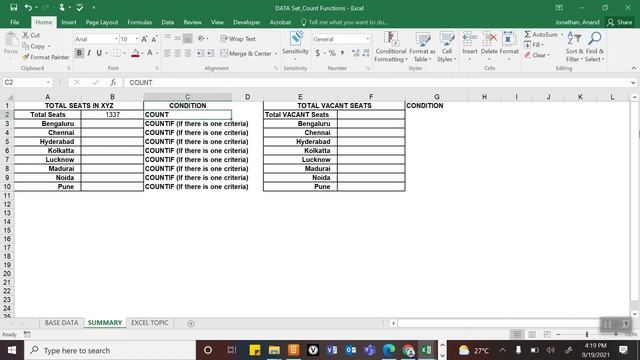640x360 pixels.
Task: Delete cells using the Delete button
Action: click(489, 46)
